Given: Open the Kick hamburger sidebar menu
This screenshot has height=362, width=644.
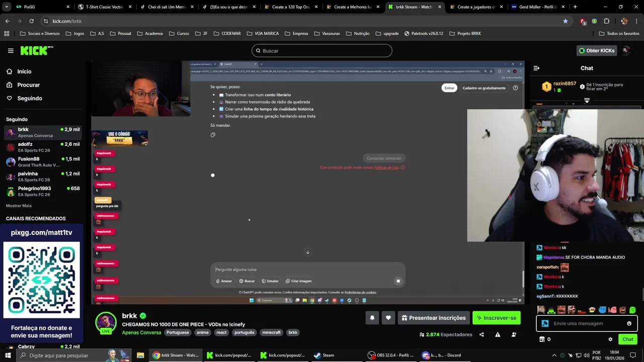Looking at the screenshot, I should (x=11, y=51).
